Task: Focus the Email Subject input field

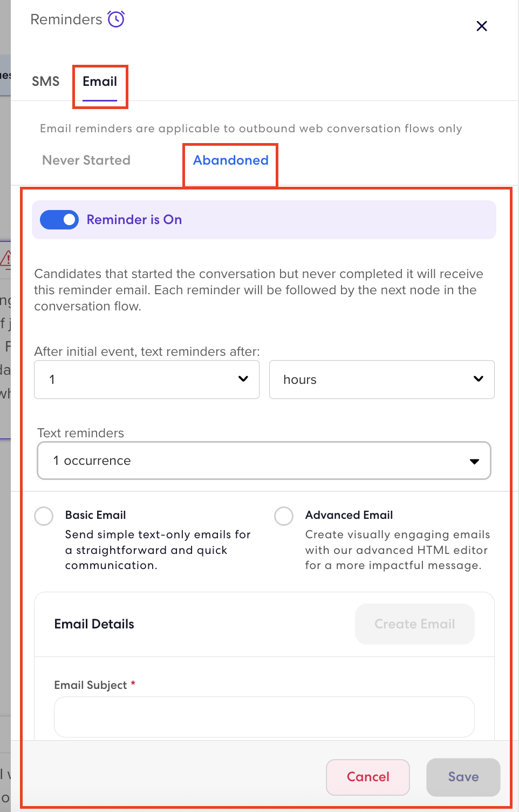Action: pos(264,717)
